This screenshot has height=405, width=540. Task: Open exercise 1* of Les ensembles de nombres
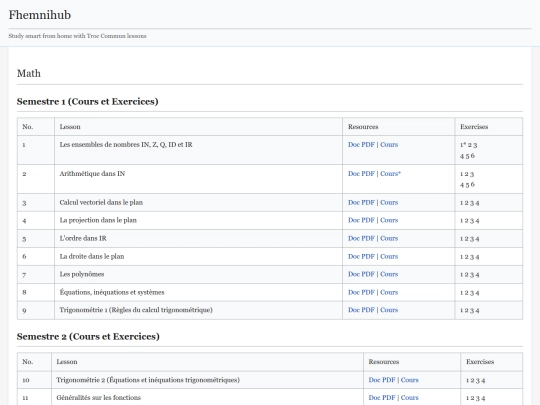click(x=463, y=145)
